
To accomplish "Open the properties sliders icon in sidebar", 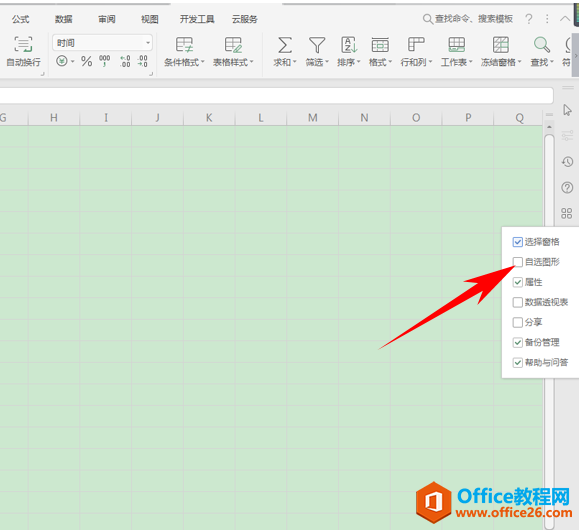I will pos(567,135).
